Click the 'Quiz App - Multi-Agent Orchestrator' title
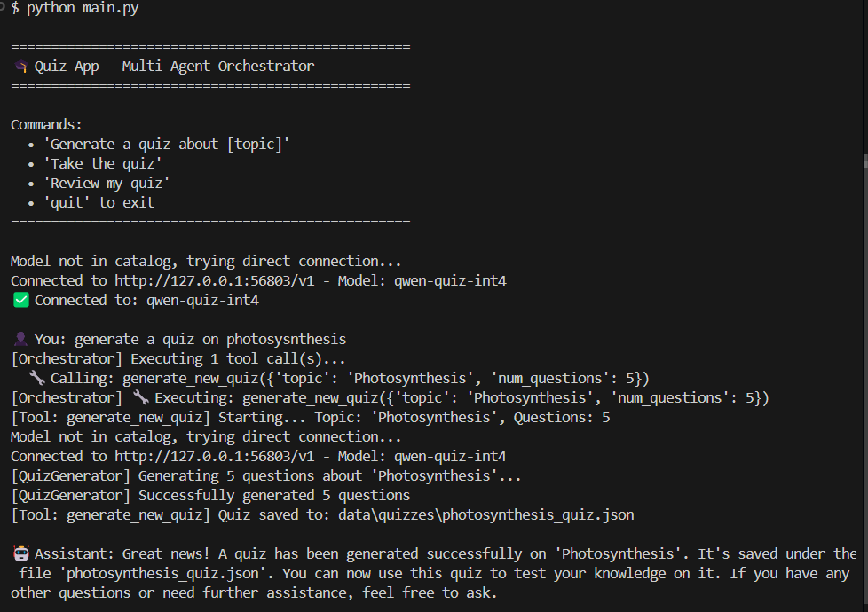868x612 pixels. coord(174,67)
